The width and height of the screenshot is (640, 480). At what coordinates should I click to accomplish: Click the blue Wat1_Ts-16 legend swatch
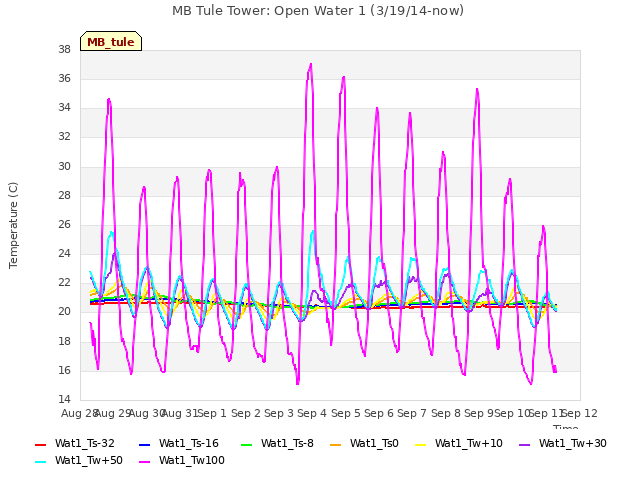tap(145, 444)
